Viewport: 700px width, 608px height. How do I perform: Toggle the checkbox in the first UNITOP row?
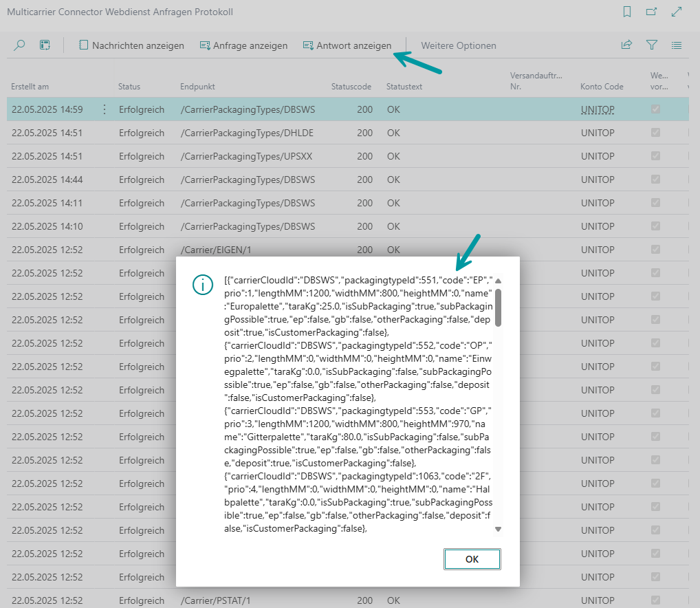tap(655, 109)
